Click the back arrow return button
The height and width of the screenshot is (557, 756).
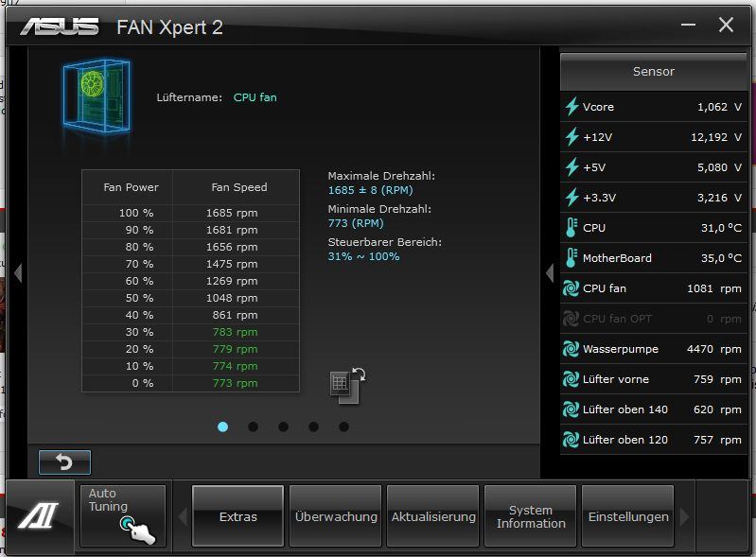click(x=64, y=462)
